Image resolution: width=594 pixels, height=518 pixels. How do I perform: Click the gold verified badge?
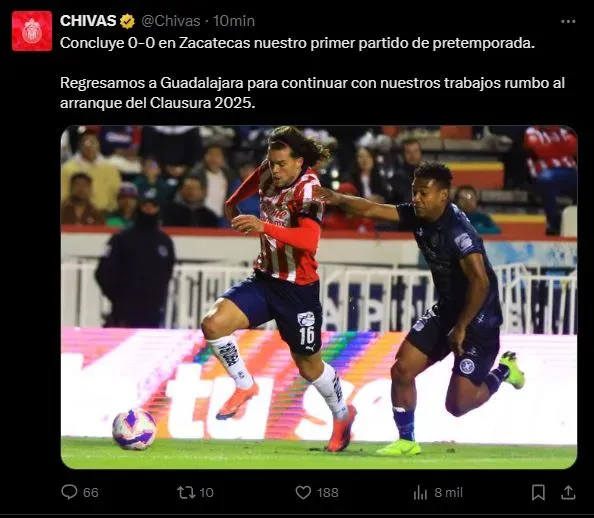pos(127,21)
